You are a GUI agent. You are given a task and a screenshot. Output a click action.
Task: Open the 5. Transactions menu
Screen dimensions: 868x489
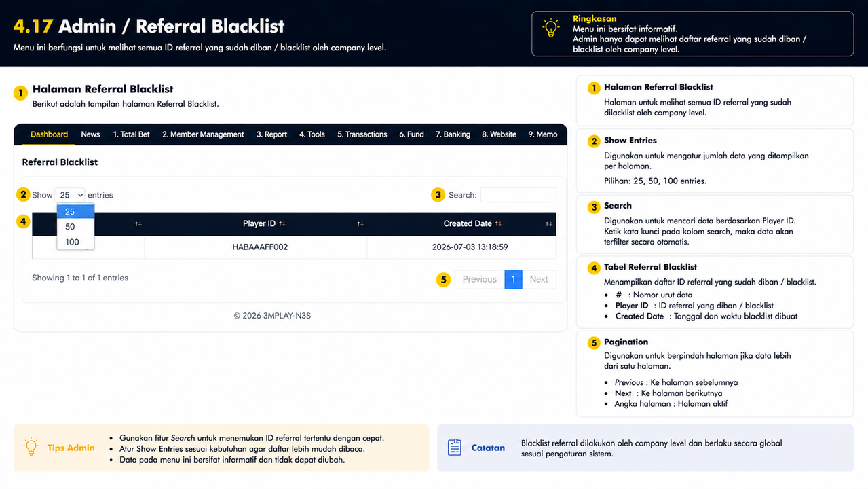362,134
